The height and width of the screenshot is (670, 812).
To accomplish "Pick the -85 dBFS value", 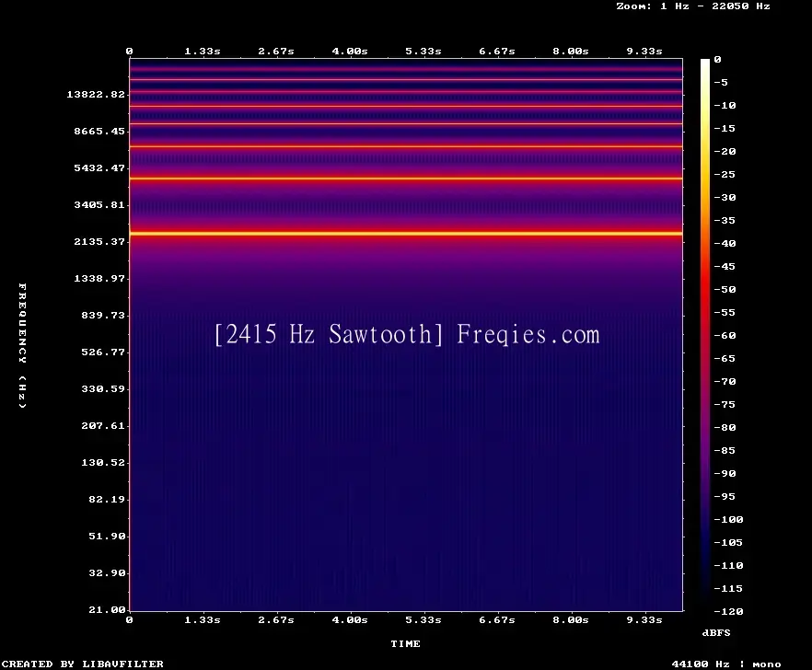I will (x=725, y=450).
